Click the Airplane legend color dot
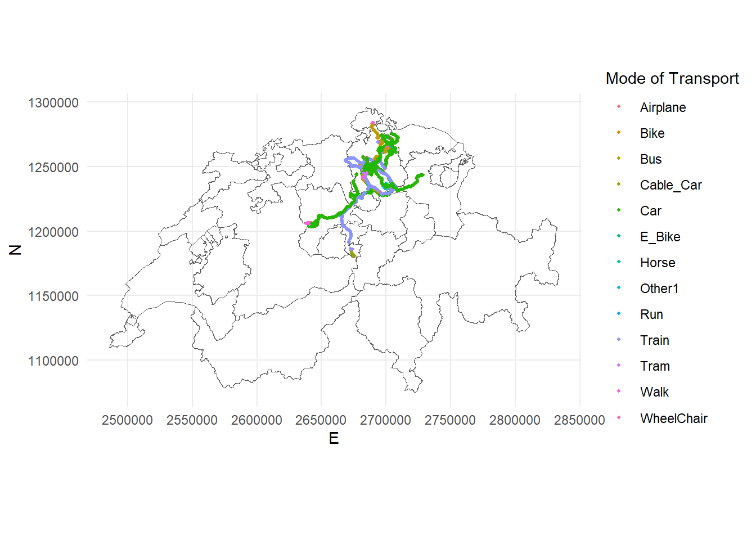The image size is (756, 540). coord(619,107)
